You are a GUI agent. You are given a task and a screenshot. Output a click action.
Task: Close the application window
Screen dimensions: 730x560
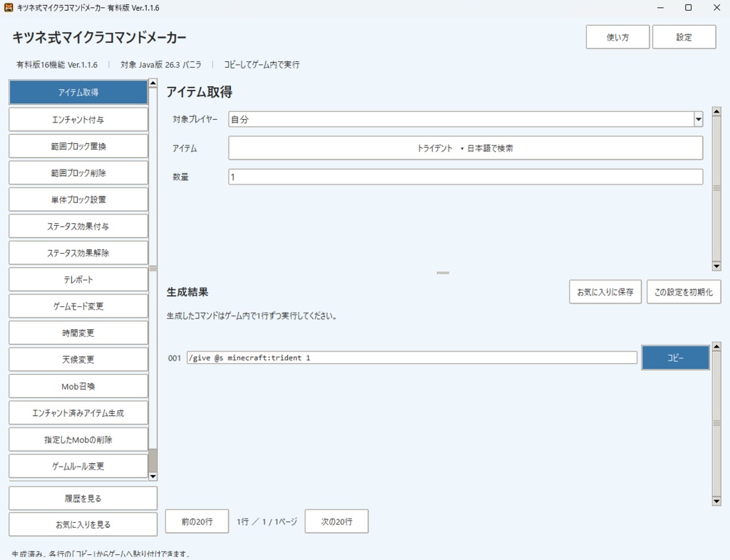[x=716, y=7]
